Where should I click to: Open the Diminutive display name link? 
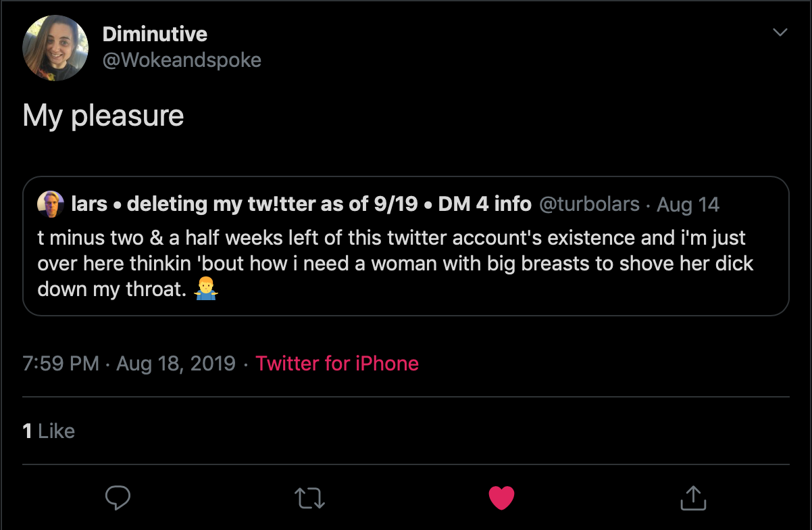click(x=155, y=34)
